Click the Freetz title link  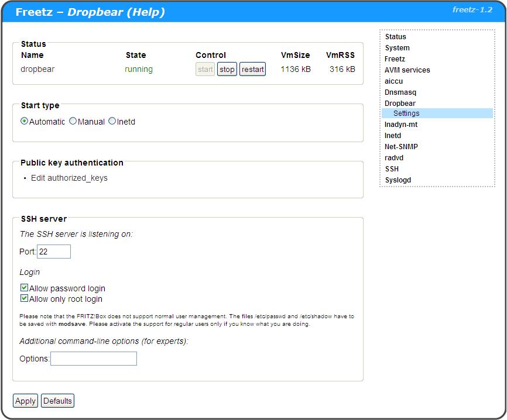pyautogui.click(x=34, y=12)
